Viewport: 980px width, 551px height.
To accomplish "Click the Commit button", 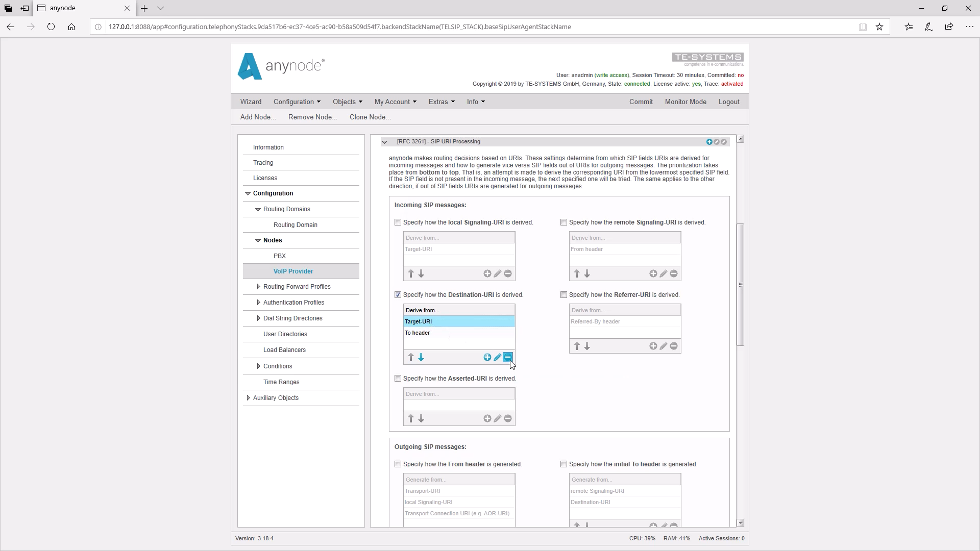I will coord(641,102).
